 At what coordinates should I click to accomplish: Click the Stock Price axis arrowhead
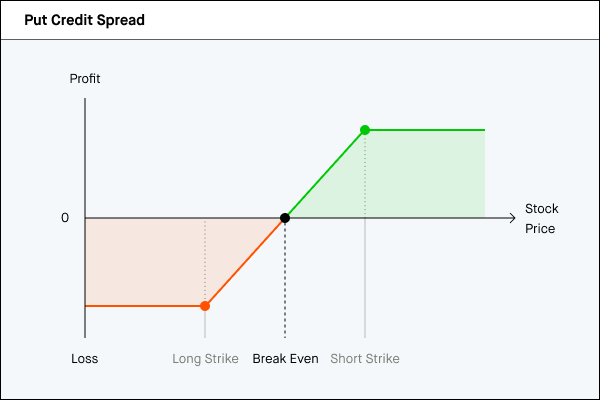(x=512, y=218)
